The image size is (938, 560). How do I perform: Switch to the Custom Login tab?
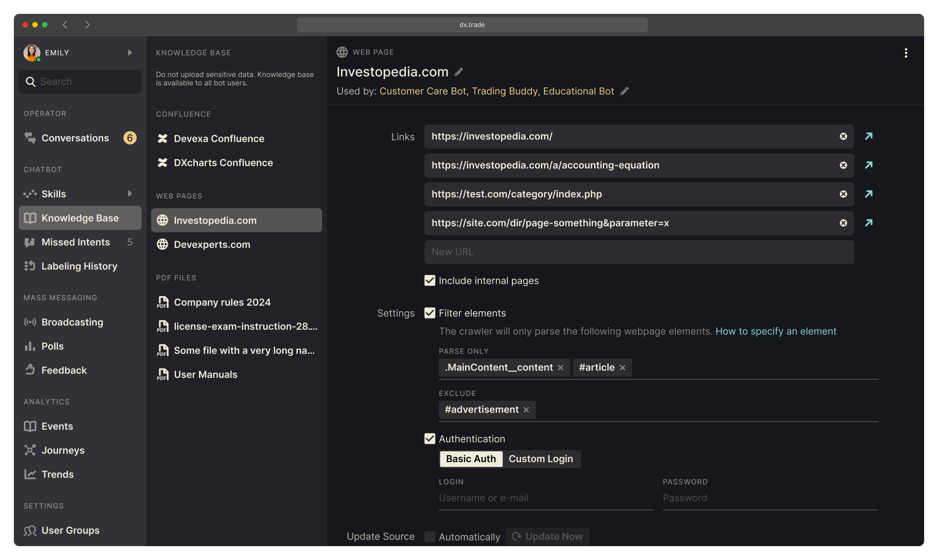coord(541,459)
